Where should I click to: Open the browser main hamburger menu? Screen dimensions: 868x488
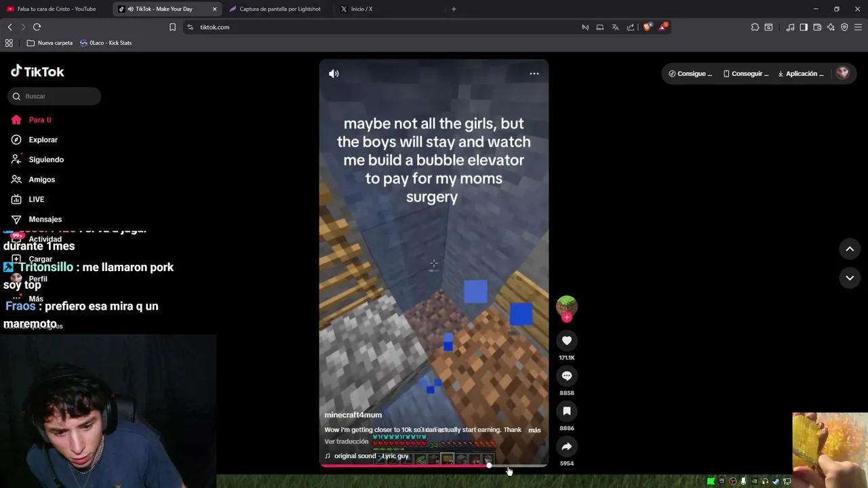859,27
